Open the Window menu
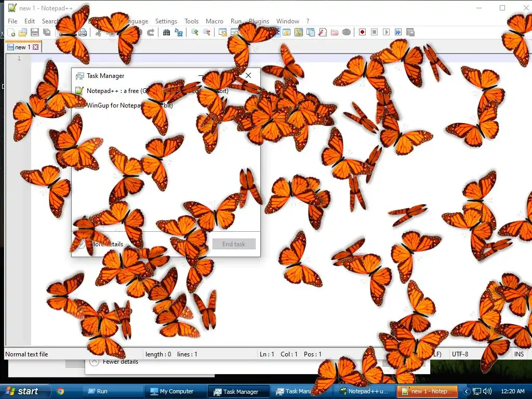 coord(288,21)
